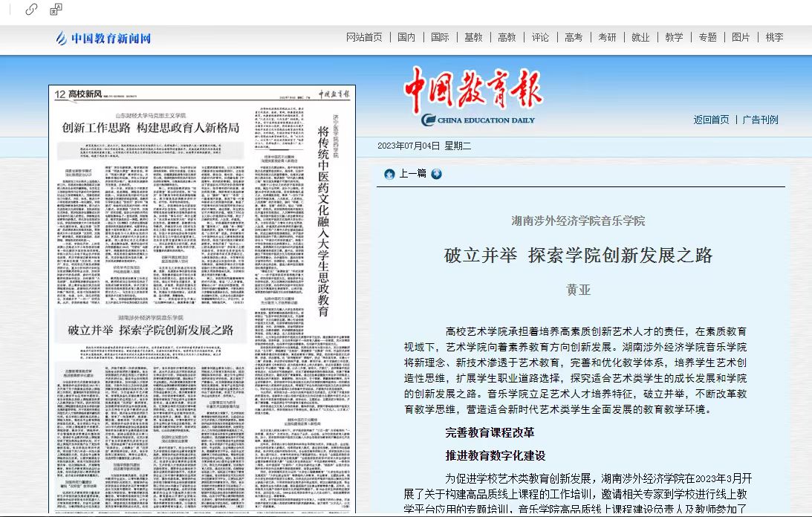812x517 pixels.
Task: Open the 中国教育新闻网 logo link
Action: (x=103, y=38)
